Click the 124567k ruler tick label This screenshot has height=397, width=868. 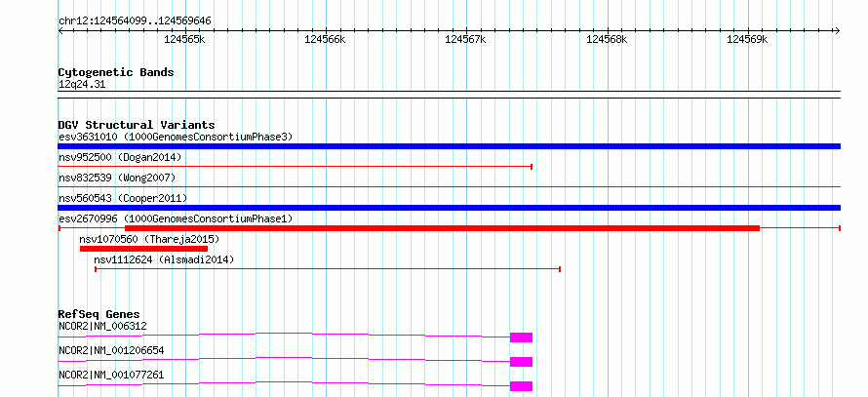(x=466, y=39)
